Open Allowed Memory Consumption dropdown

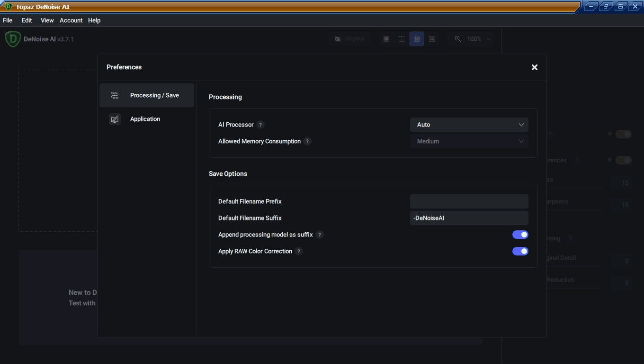[469, 141]
